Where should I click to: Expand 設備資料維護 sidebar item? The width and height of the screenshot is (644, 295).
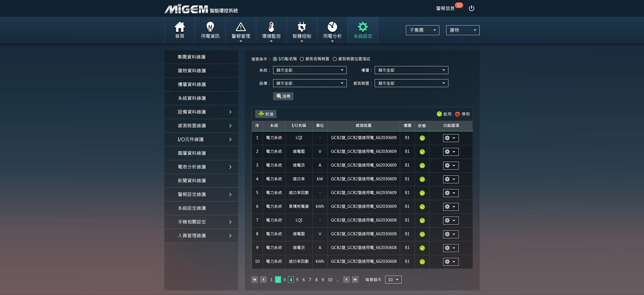(x=201, y=112)
